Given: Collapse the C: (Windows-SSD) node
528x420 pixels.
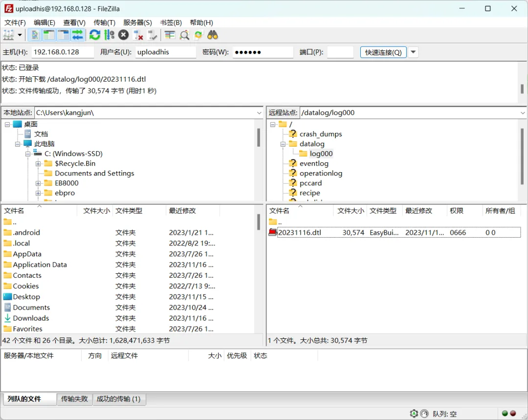Looking at the screenshot, I should click(28, 154).
